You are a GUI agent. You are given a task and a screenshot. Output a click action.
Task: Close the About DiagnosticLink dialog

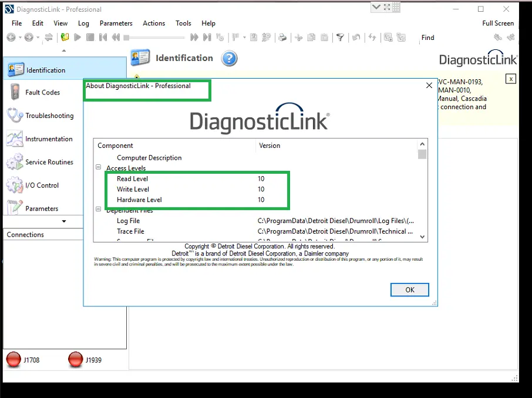(429, 86)
